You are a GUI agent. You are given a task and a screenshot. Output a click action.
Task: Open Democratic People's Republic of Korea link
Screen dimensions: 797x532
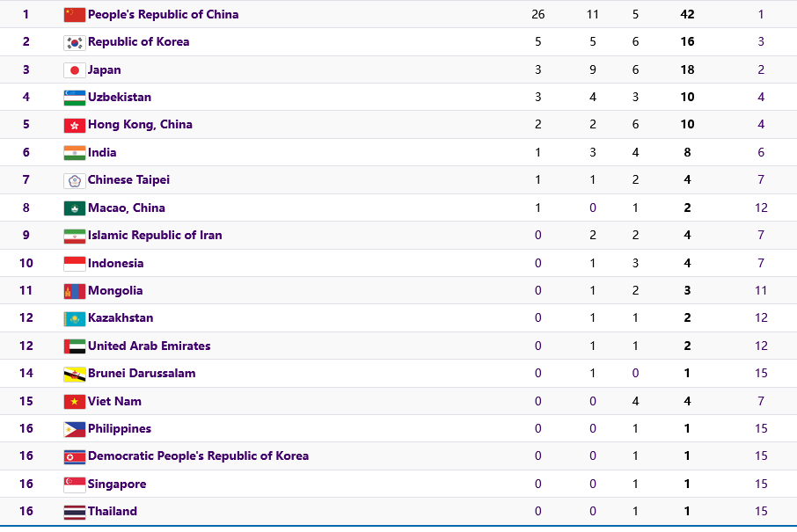point(198,455)
